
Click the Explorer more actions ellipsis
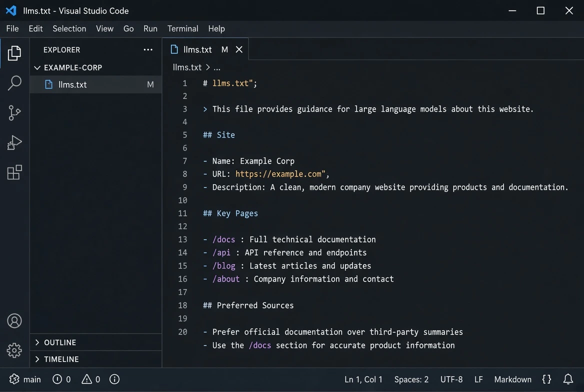click(x=148, y=49)
